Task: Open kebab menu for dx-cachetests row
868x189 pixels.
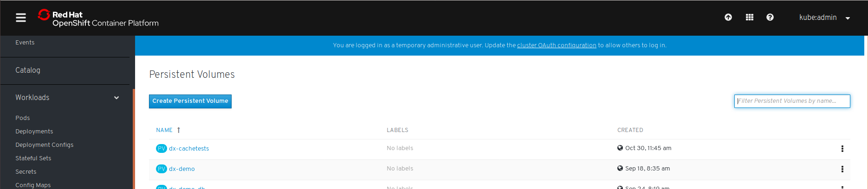Action: click(x=842, y=149)
